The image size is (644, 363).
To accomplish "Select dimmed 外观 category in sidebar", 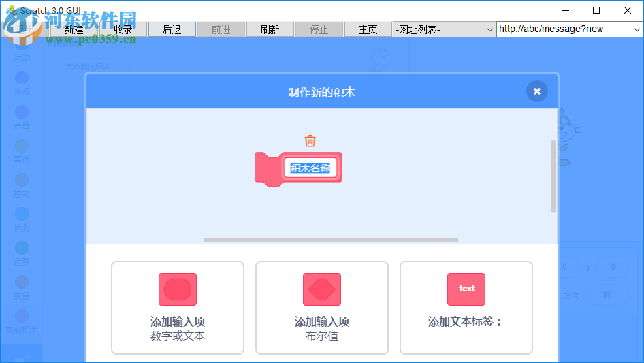I will tap(21, 83).
